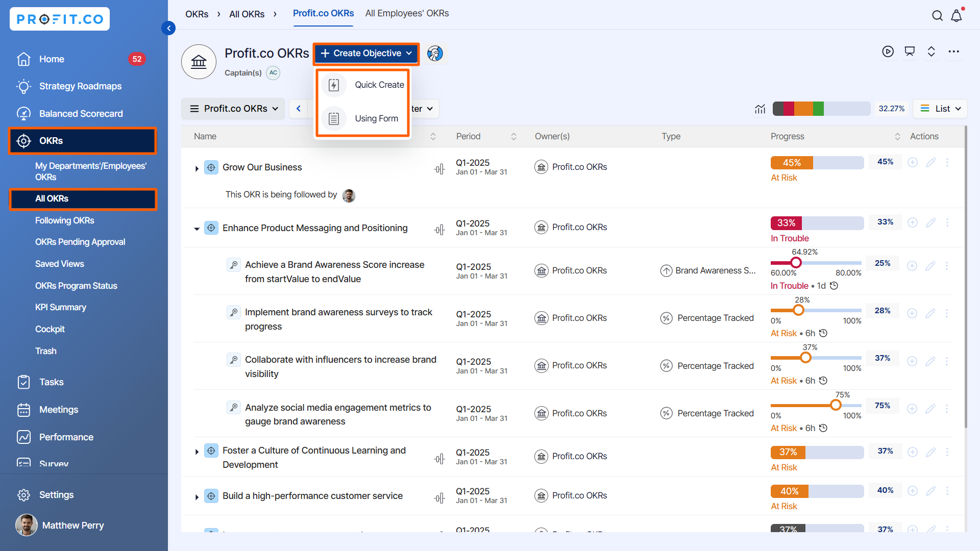Toggle expand-collapse all arrows icon

click(x=931, y=52)
